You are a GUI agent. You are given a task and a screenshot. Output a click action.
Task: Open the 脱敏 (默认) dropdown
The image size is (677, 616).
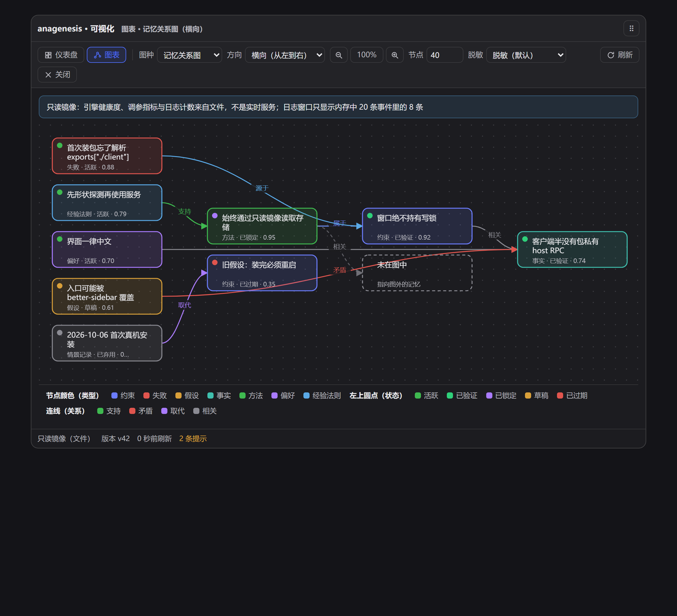point(526,55)
